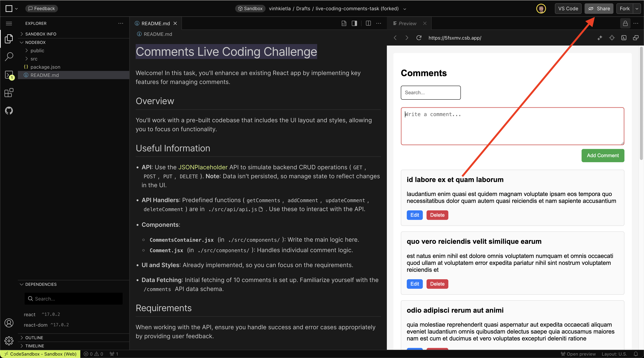Screen dimensions: 644x358
Task: Open the GitHub panel icon
Action: pos(9,110)
